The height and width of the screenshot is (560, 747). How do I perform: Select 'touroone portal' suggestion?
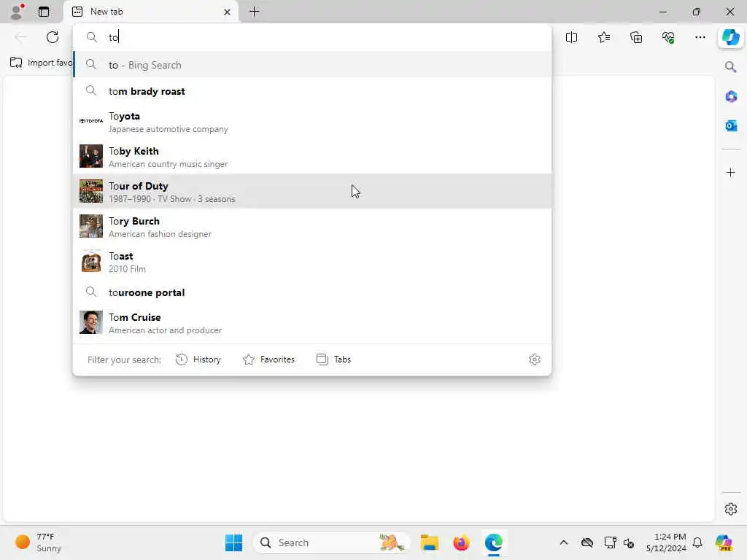pyautogui.click(x=312, y=292)
